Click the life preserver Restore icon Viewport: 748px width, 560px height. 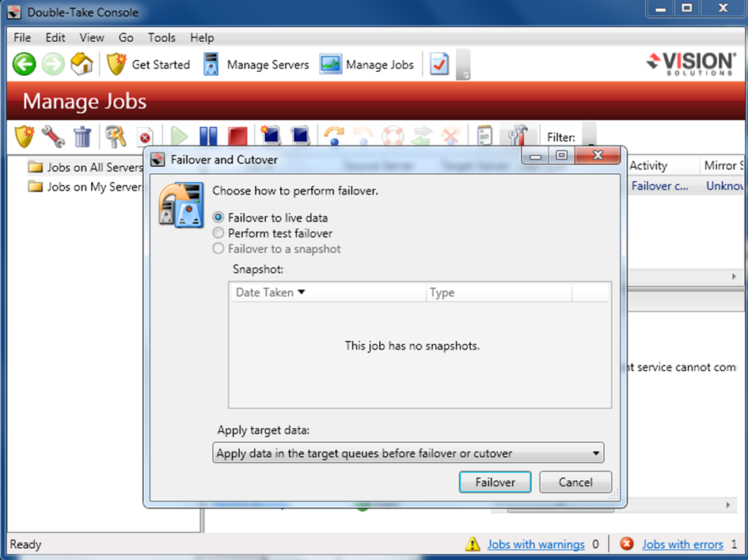pos(393,136)
